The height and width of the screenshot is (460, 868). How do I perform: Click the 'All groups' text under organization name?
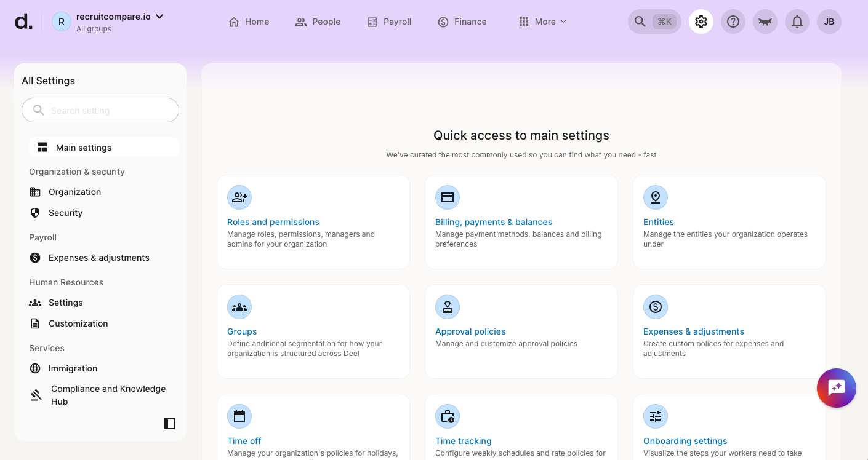(x=94, y=29)
